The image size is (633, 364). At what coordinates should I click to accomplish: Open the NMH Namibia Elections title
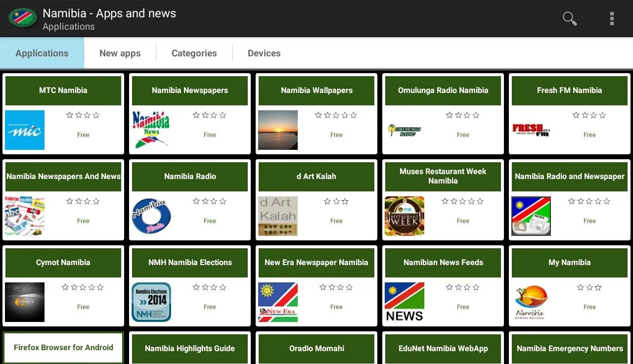190,263
